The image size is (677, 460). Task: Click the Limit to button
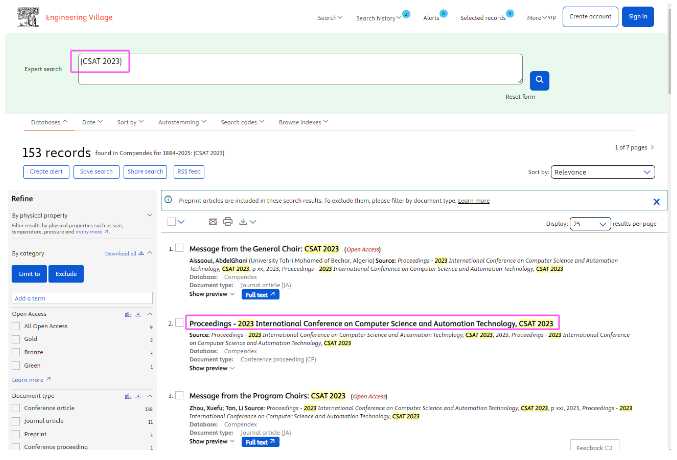tap(29, 274)
